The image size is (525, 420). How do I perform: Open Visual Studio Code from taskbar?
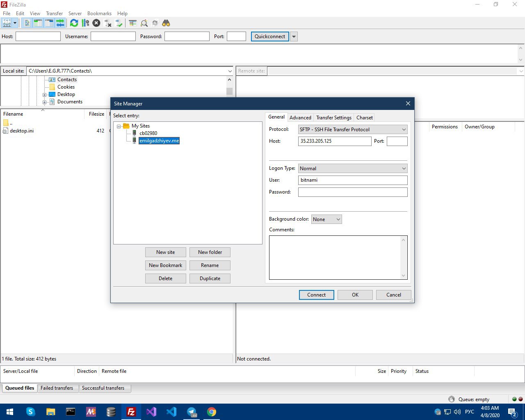tap(171, 412)
